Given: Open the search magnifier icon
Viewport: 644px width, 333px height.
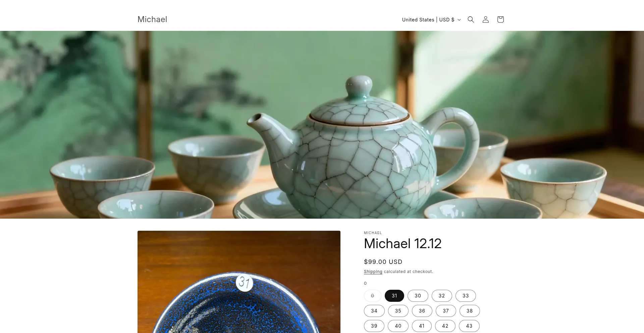Looking at the screenshot, I should pos(471,19).
